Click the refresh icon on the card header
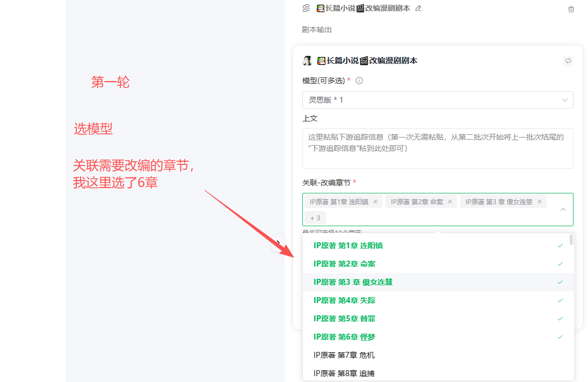 [x=568, y=61]
